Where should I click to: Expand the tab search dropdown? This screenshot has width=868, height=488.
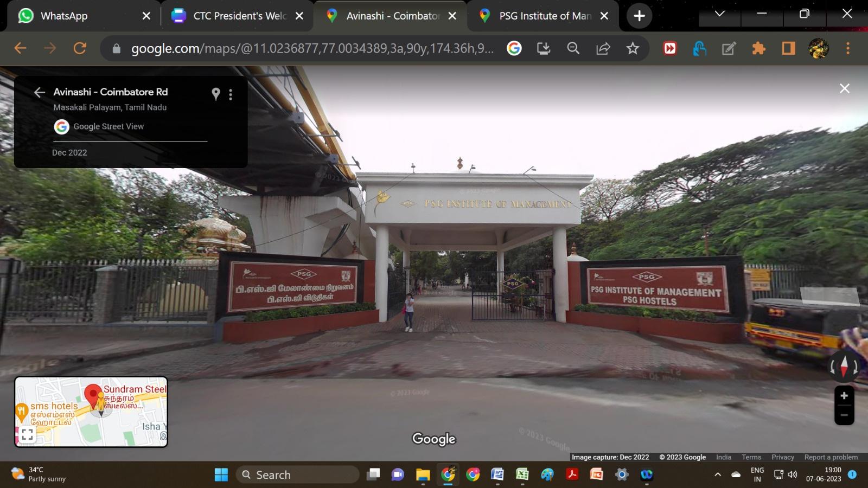tap(720, 14)
